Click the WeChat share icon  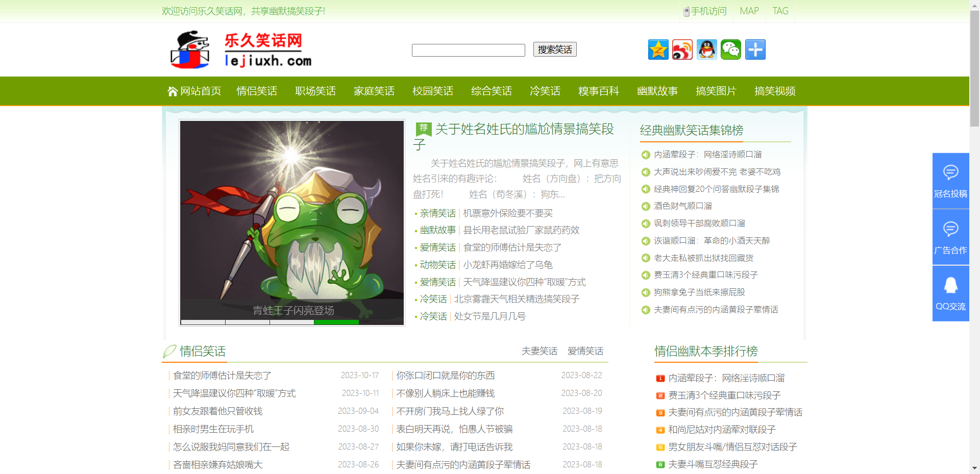pyautogui.click(x=731, y=49)
